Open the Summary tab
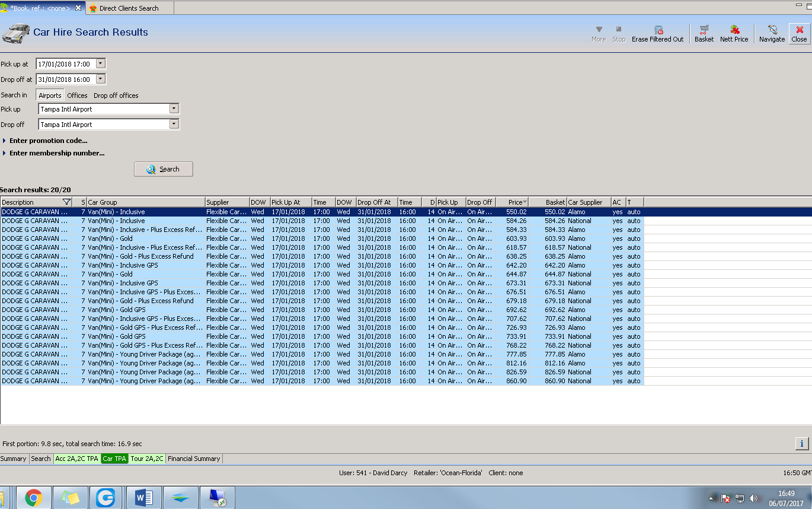 point(14,459)
